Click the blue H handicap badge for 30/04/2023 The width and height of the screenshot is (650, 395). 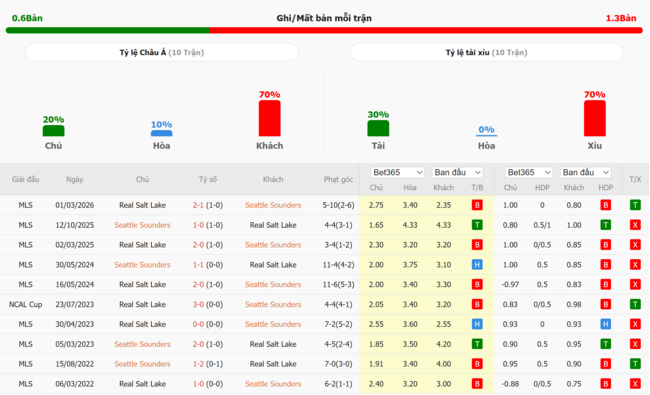click(605, 324)
